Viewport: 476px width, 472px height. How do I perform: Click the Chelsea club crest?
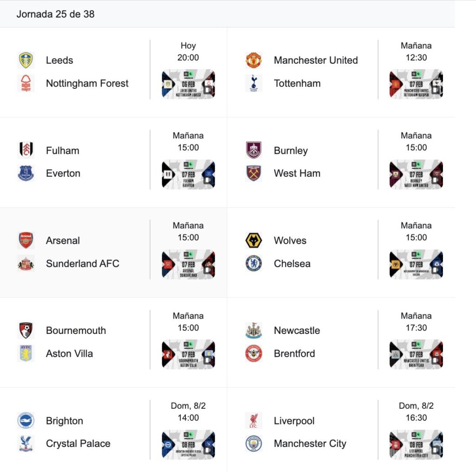pos(254,264)
